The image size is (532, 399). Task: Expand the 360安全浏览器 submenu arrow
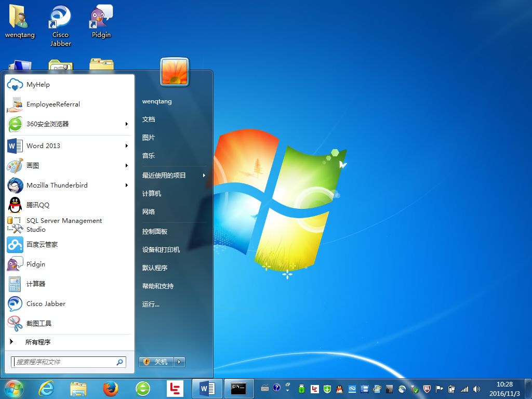click(127, 124)
